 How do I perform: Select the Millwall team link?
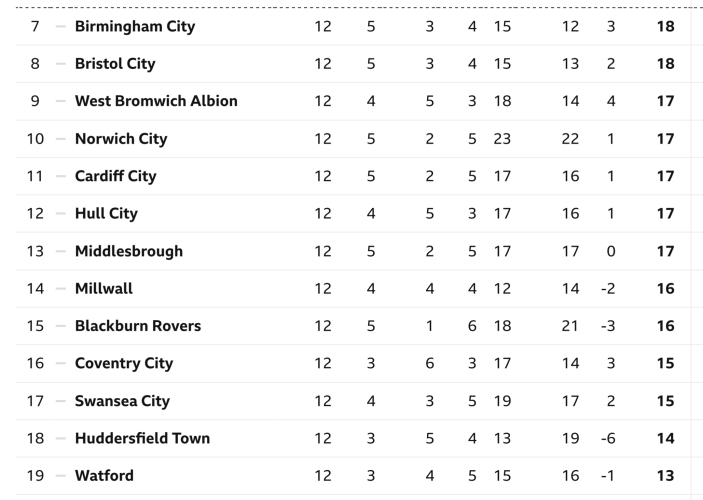click(104, 288)
